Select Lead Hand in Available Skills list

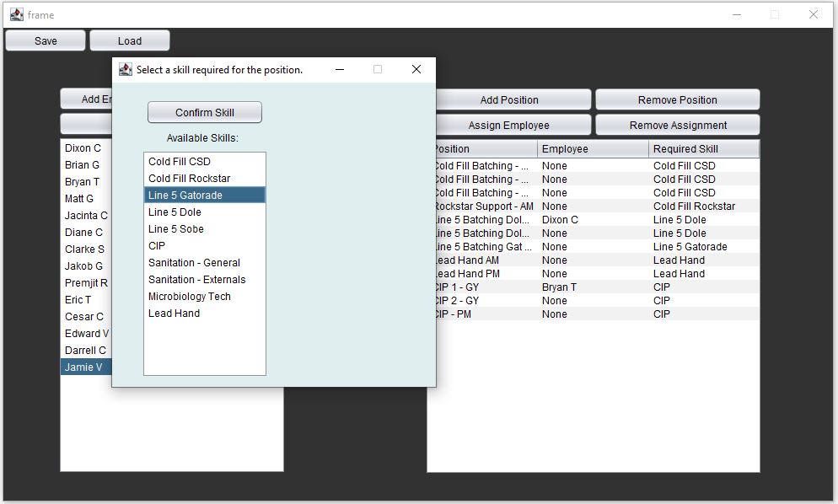tap(205, 314)
